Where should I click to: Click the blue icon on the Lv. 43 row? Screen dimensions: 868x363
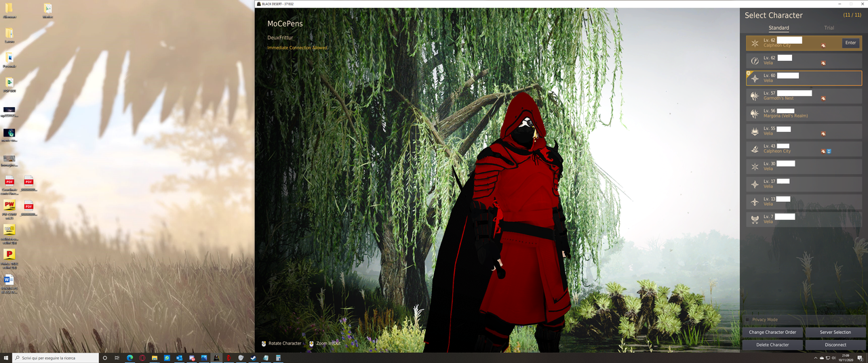(x=829, y=151)
